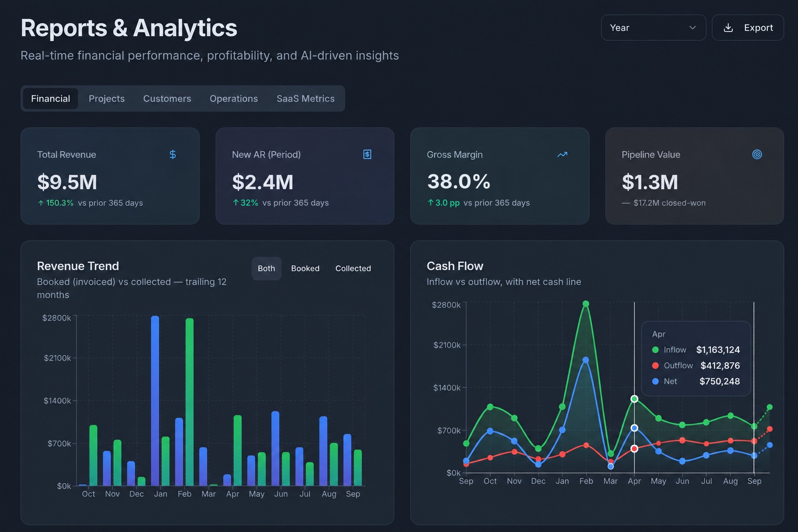This screenshot has height=532, width=798.
Task: Click the $750,248 net value
Action: 720,381
